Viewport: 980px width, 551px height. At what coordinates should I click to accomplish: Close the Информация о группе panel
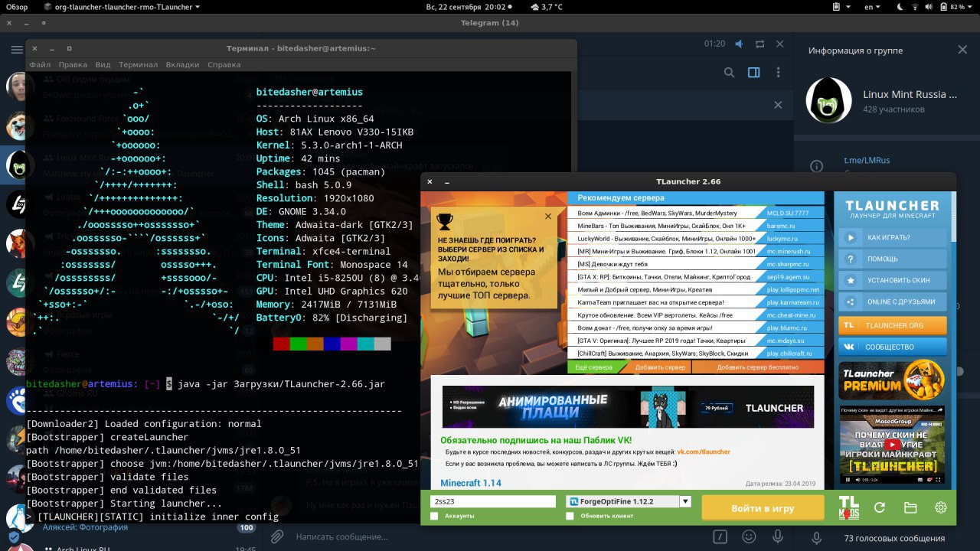click(962, 50)
